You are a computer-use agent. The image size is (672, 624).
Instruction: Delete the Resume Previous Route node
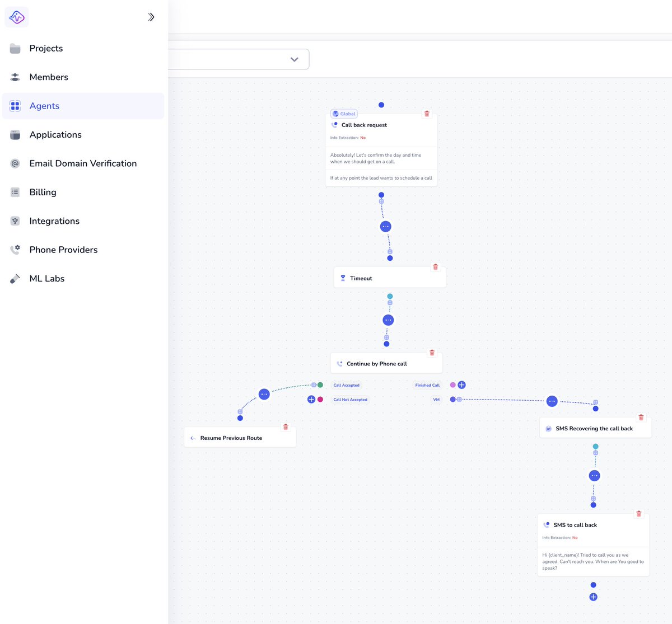(x=286, y=427)
